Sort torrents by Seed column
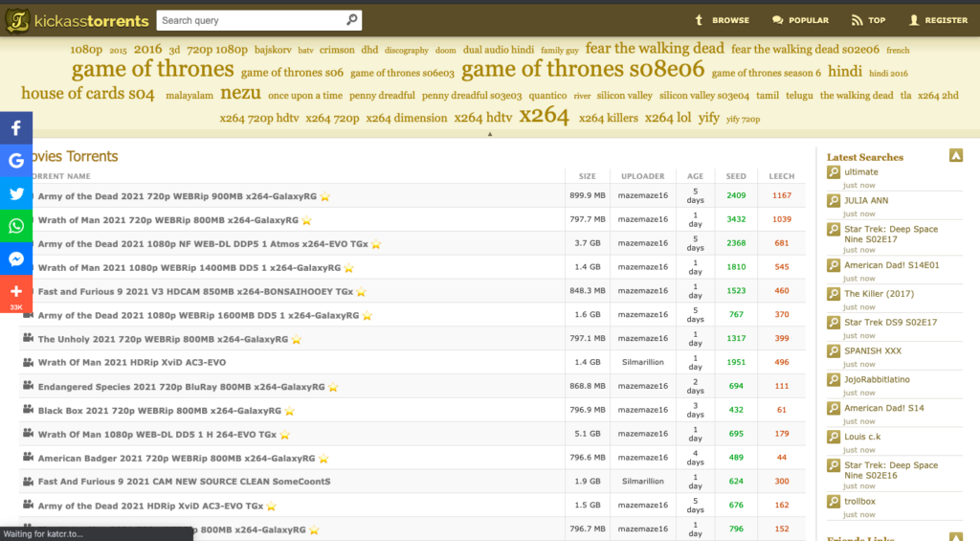 pos(735,176)
